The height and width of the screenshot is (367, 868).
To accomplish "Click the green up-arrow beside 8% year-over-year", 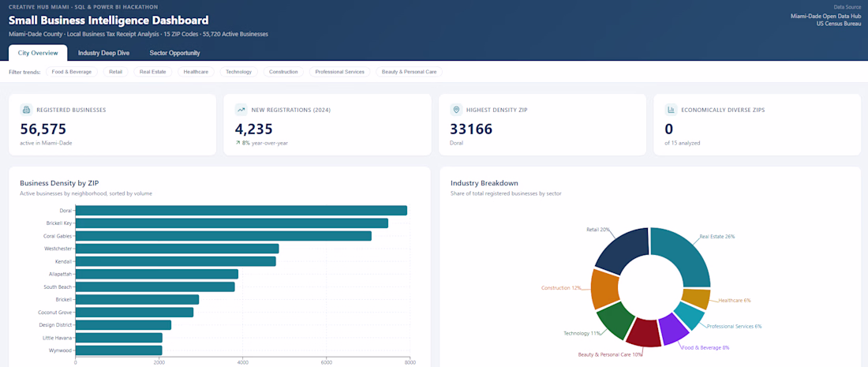I will click(x=238, y=143).
